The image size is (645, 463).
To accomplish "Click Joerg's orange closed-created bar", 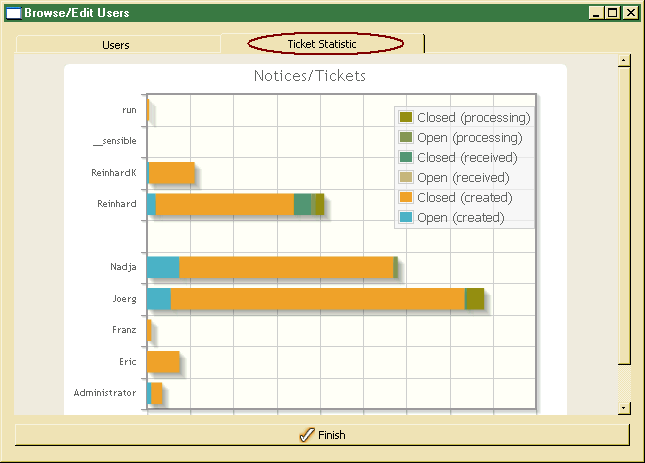I will coord(317,299).
